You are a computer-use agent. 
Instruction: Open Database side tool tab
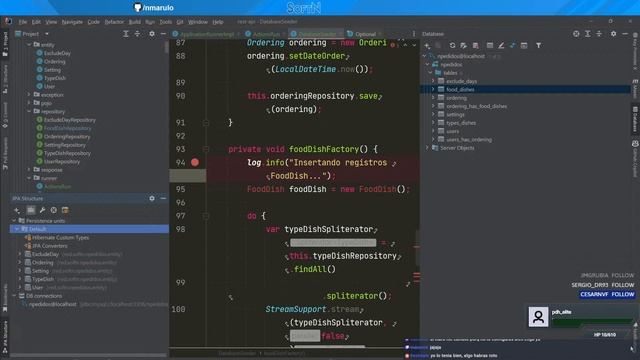click(635, 119)
